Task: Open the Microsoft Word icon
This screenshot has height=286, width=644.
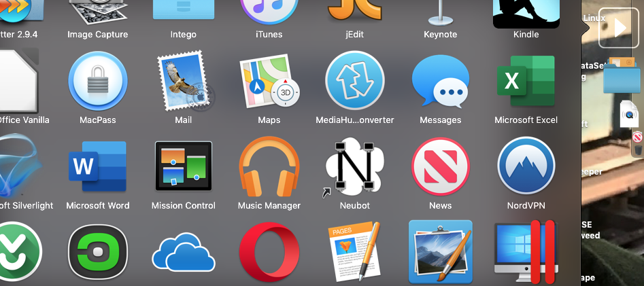Action: click(98, 166)
